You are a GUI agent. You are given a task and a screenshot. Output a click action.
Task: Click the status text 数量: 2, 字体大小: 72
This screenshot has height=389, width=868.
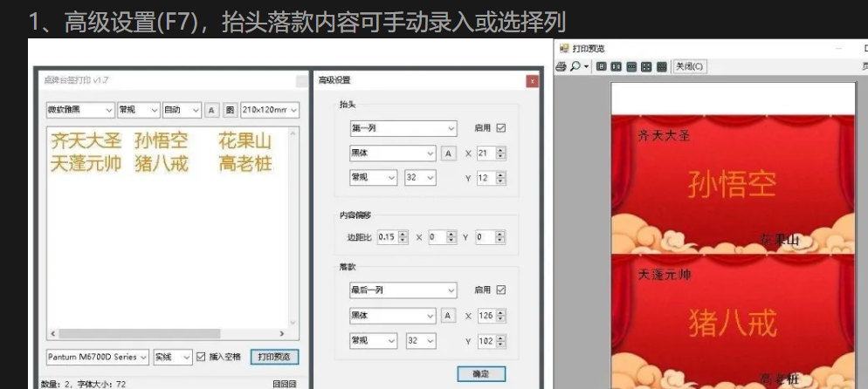[x=83, y=384]
